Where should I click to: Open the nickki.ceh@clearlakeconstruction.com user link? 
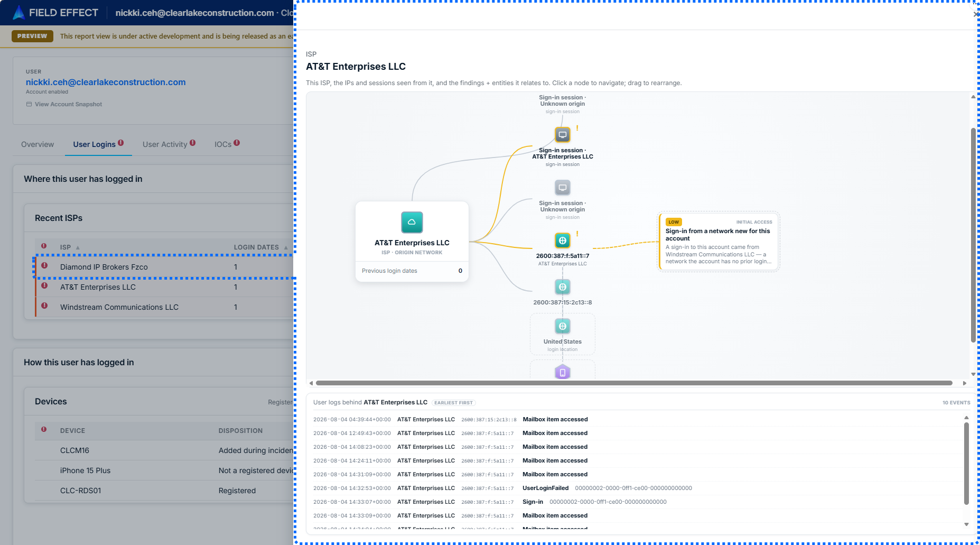pos(106,82)
